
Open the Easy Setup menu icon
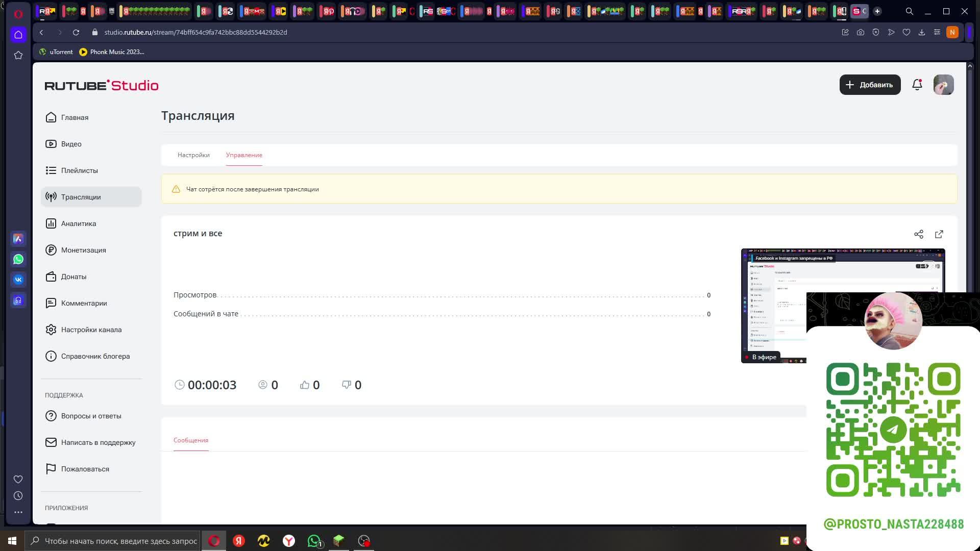937,32
